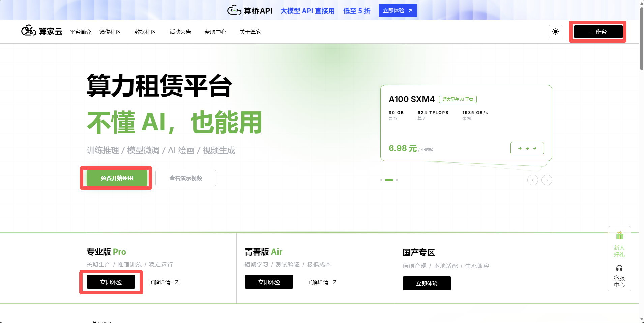644x323 pixels.
Task: Click the 1935 GB/s bandwidth value
Action: click(475, 113)
